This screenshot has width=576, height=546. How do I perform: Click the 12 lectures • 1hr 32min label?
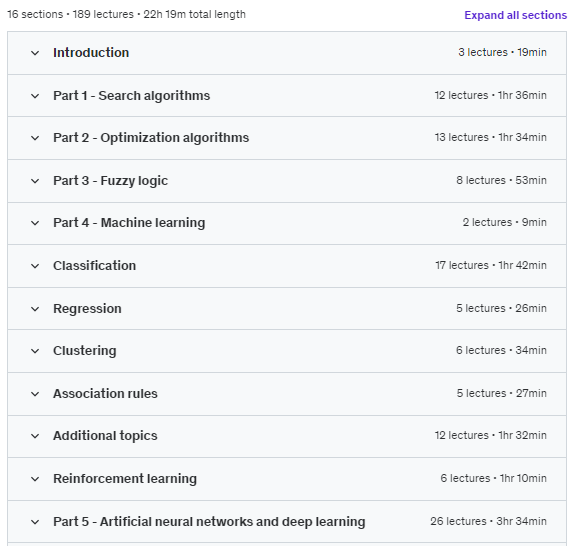click(490, 435)
